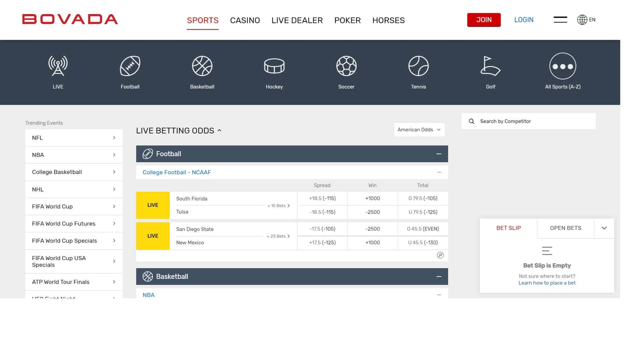
Task: Switch to the OPEN BETS tab
Action: tap(566, 228)
